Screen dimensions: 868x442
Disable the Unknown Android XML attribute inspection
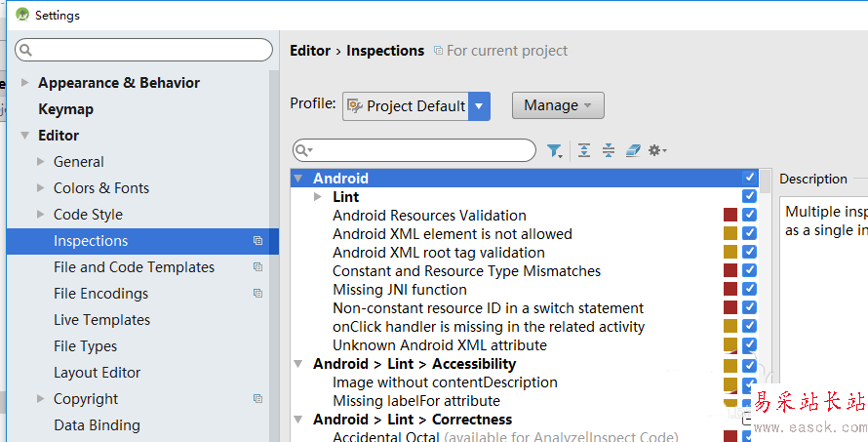(749, 345)
